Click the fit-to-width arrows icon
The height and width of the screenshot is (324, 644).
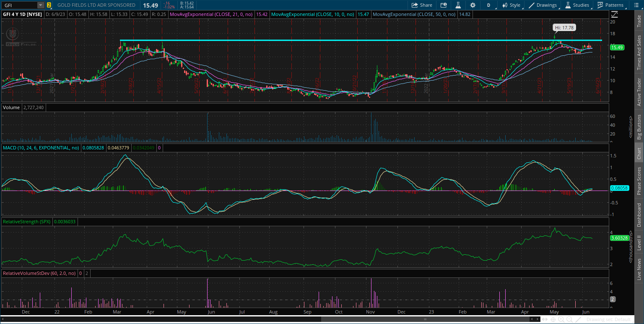coord(545,319)
